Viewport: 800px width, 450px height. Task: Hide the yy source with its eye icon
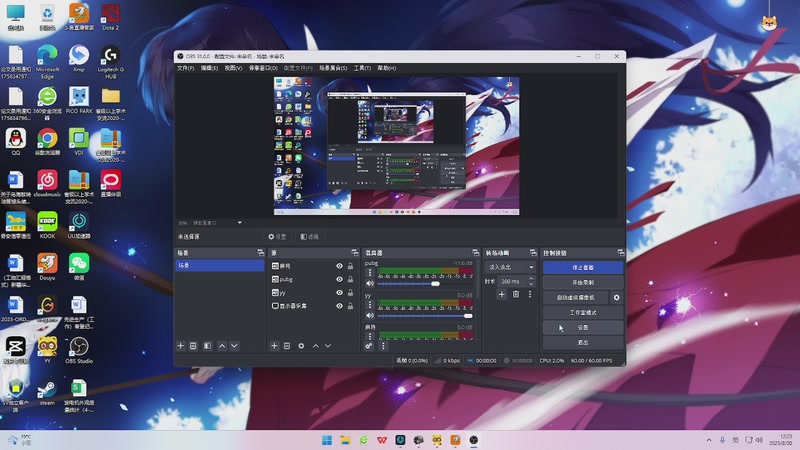[x=339, y=292]
